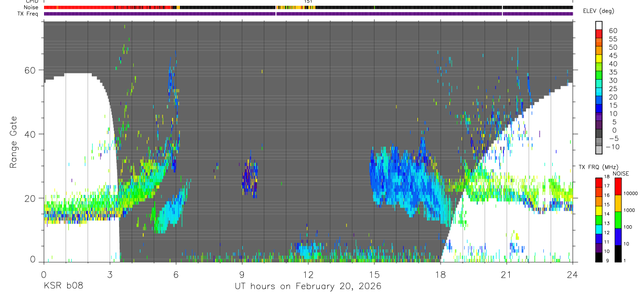Select ELEV colorbar tick label 35

pos(613,72)
